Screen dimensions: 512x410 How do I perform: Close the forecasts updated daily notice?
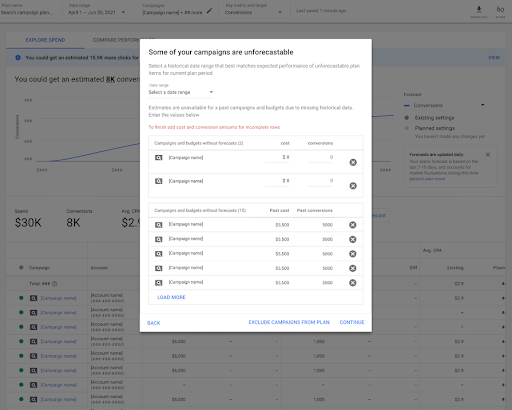pos(488,155)
